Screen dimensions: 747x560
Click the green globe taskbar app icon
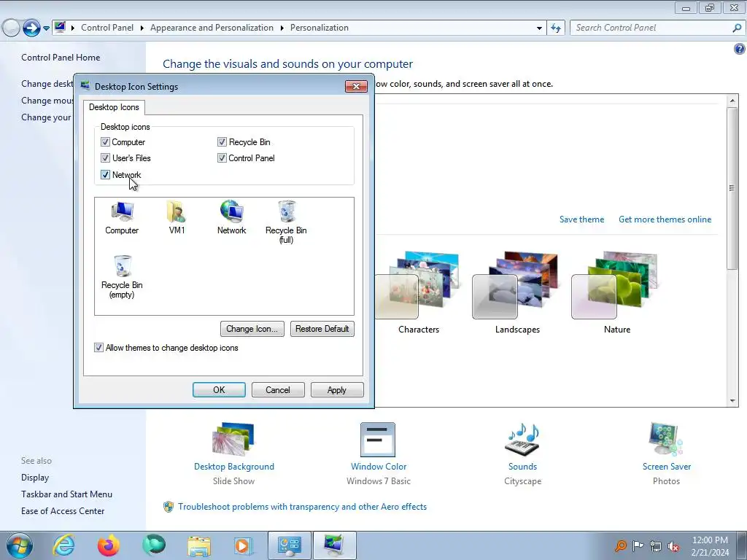click(x=153, y=545)
